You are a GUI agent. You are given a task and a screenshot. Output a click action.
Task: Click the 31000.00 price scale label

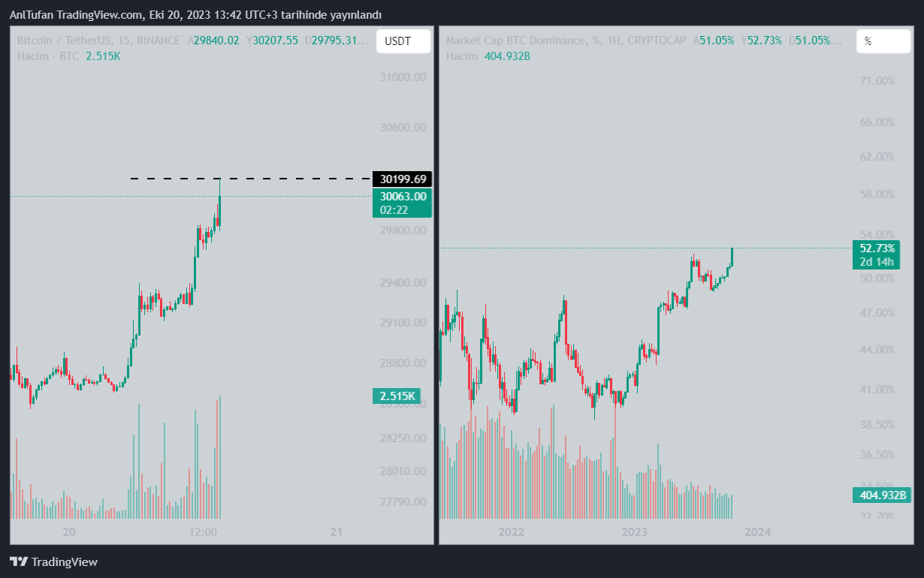tap(403, 77)
